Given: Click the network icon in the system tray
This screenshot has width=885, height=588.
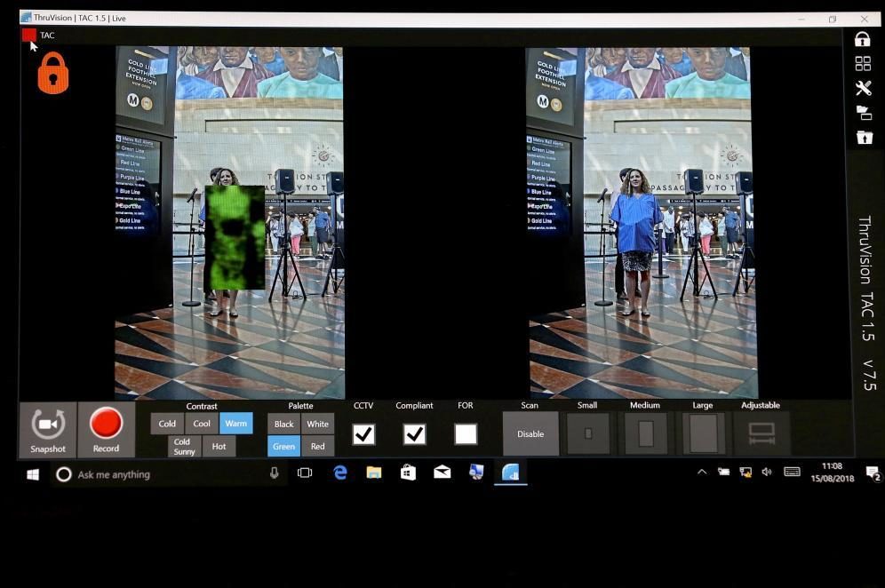Looking at the screenshot, I should click(x=745, y=473).
